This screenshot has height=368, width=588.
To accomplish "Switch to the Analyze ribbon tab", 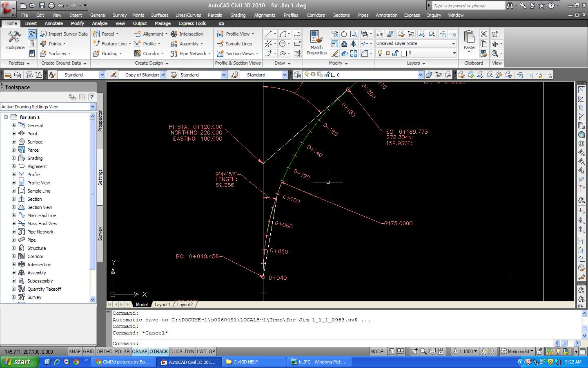I will (x=100, y=23).
